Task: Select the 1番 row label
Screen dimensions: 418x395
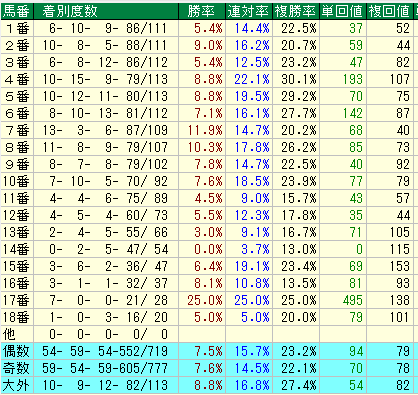Action: [17, 28]
